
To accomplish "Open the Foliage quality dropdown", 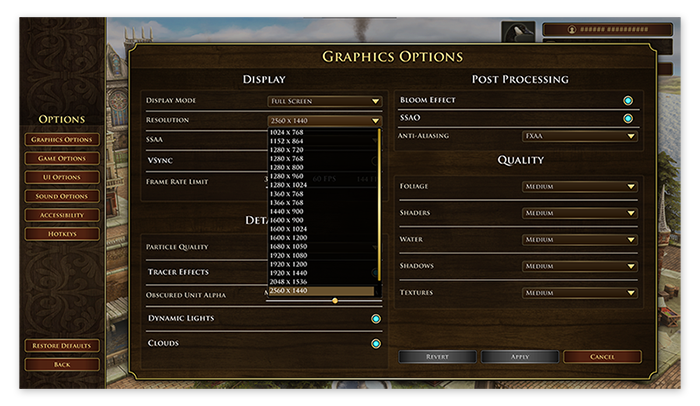I will (x=579, y=186).
